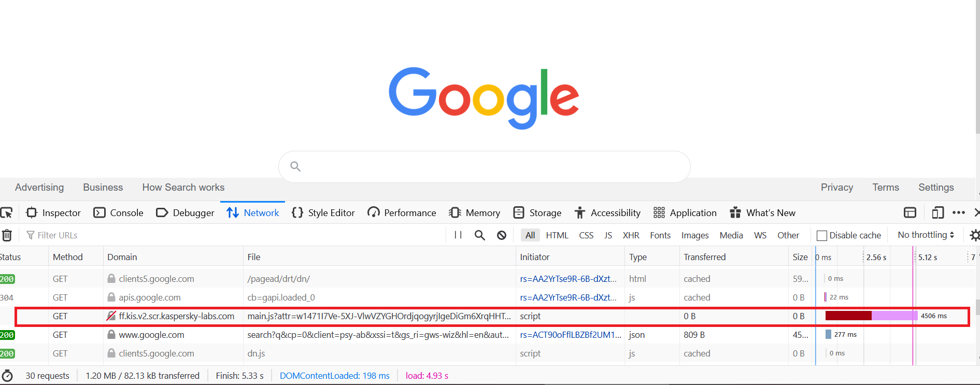Click the lock icon beside apis.google.com
Screen dimensions: 980x385
click(x=111, y=297)
